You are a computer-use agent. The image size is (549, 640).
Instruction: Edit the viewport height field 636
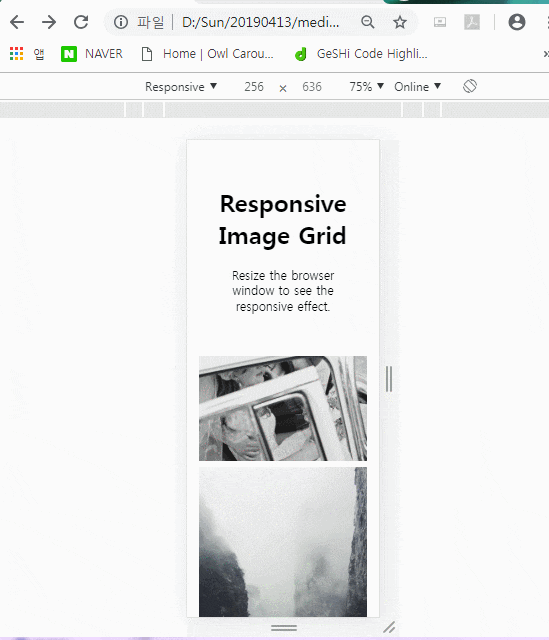tap(312, 87)
